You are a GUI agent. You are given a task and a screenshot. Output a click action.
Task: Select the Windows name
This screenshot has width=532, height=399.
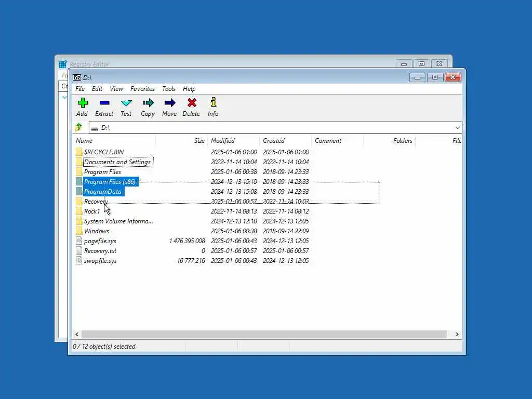point(96,231)
